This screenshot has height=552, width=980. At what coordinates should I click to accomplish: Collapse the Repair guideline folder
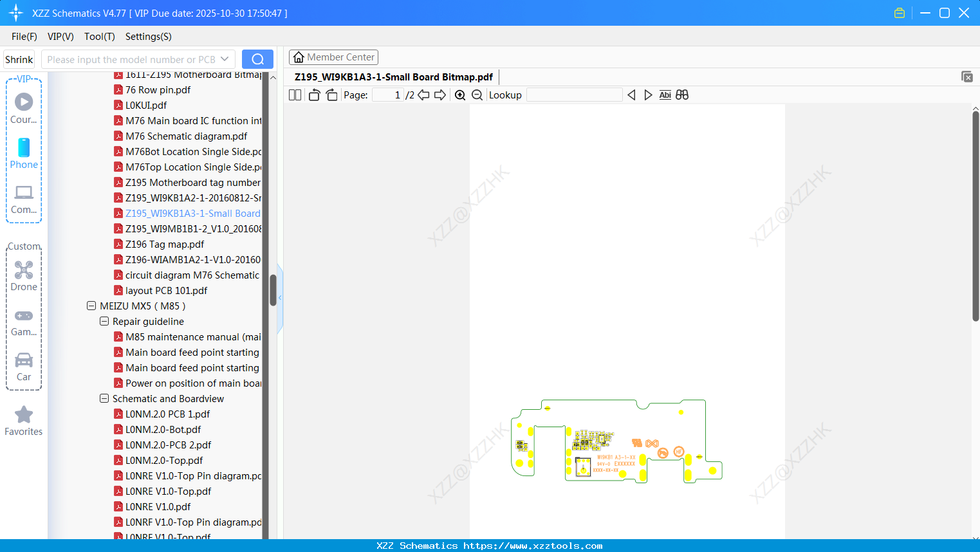[104, 322]
